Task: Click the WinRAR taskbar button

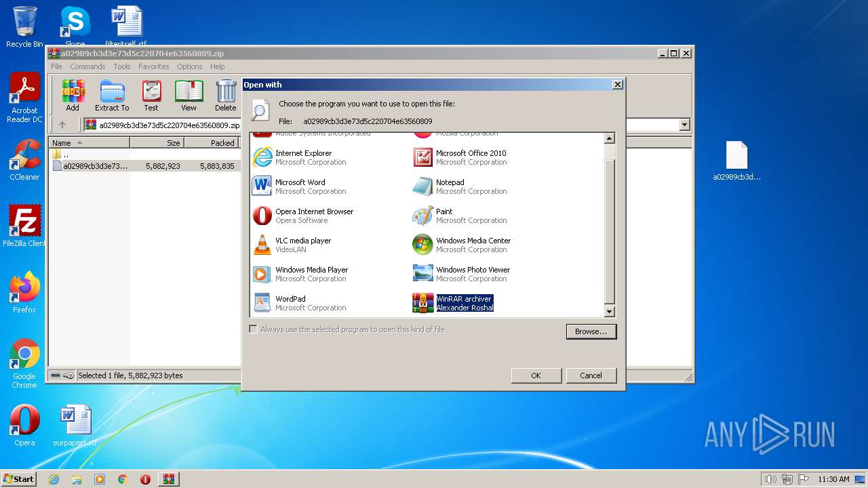Action: click(x=168, y=479)
